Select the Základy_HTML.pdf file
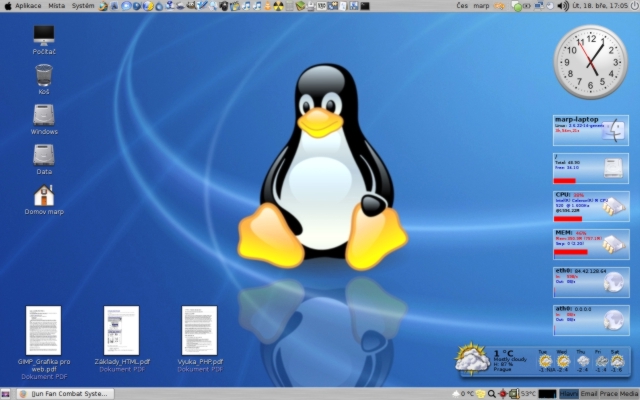 point(122,339)
